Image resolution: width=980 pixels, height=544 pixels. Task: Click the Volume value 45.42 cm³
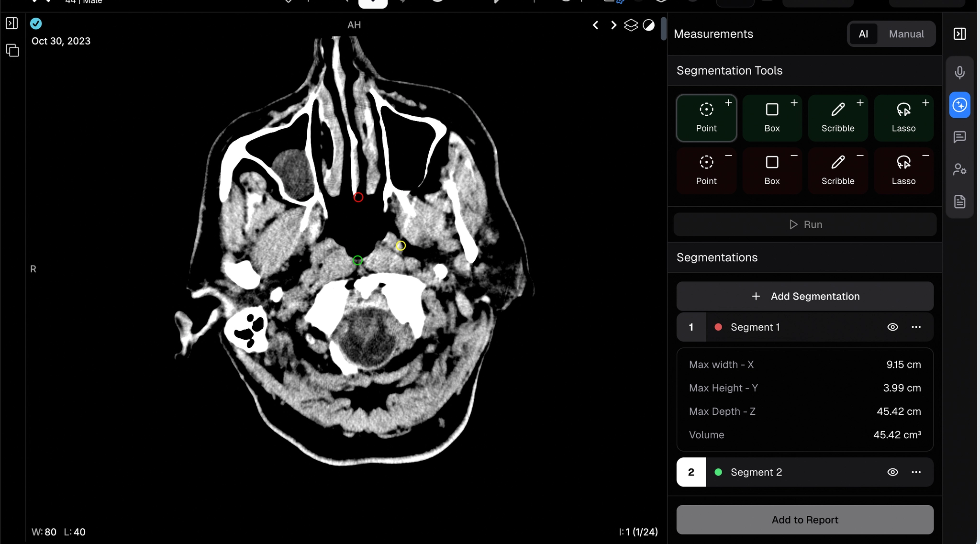coord(897,435)
